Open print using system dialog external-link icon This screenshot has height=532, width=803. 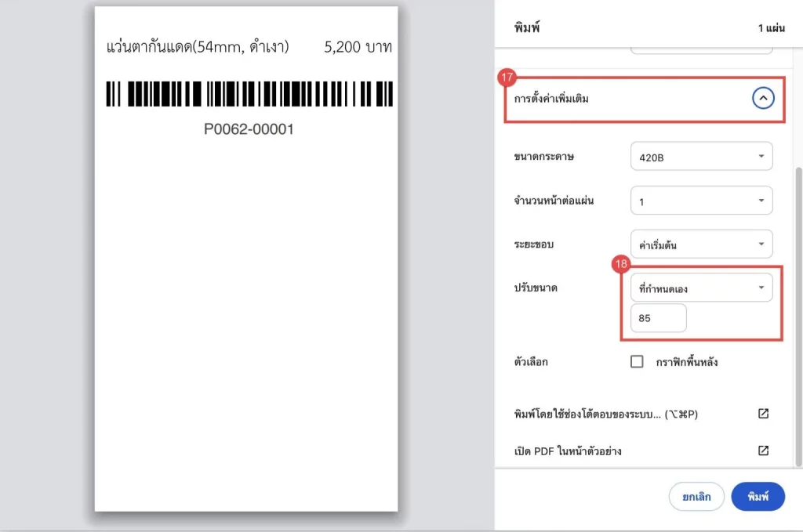[763, 414]
